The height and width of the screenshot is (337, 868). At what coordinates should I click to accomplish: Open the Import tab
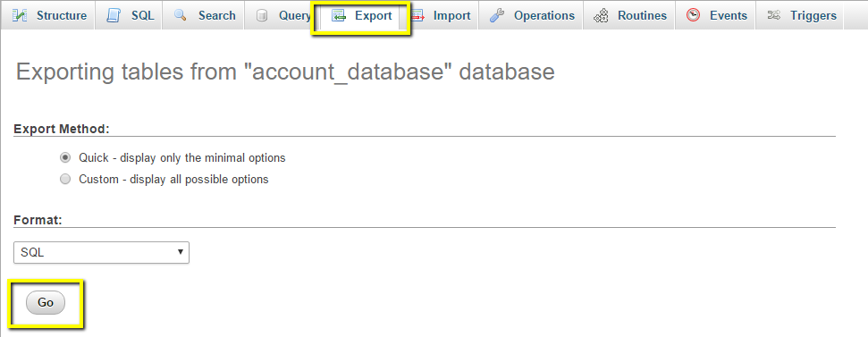[x=442, y=15]
